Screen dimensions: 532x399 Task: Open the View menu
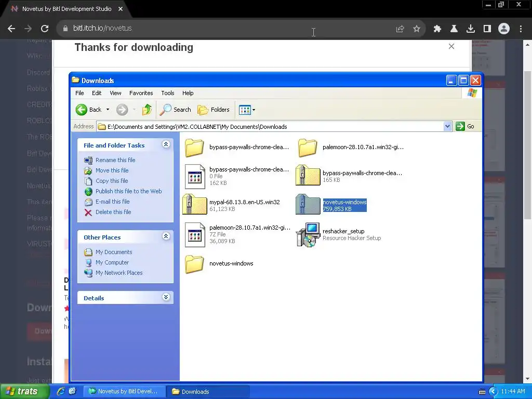point(115,93)
